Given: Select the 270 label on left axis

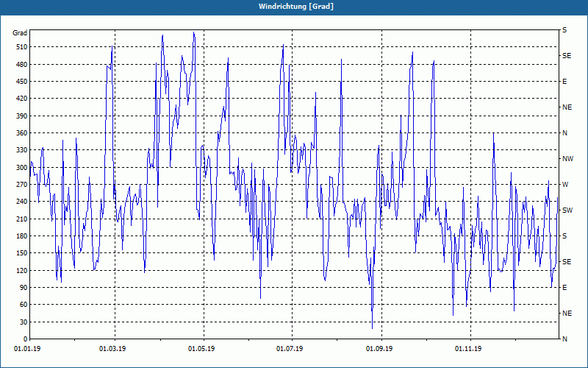Looking at the screenshot, I should (21, 185).
